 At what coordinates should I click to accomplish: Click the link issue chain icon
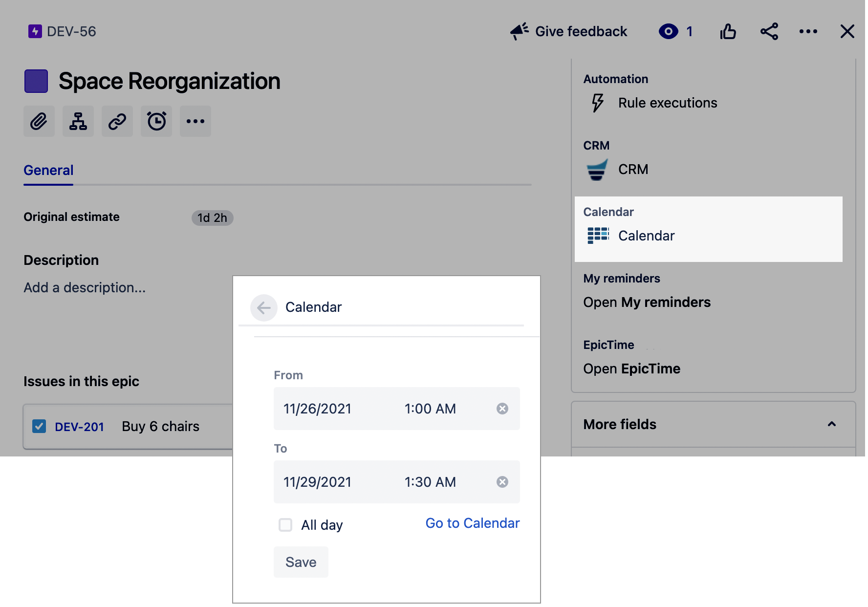click(117, 121)
